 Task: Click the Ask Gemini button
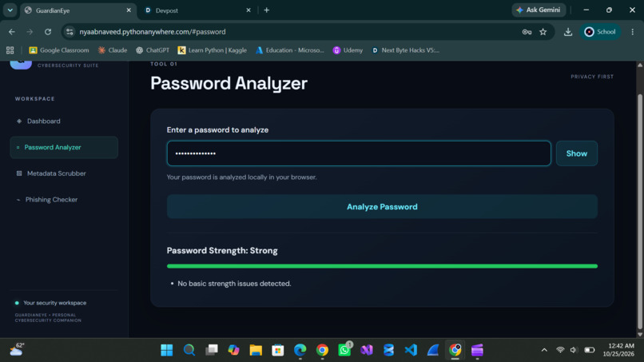(539, 10)
